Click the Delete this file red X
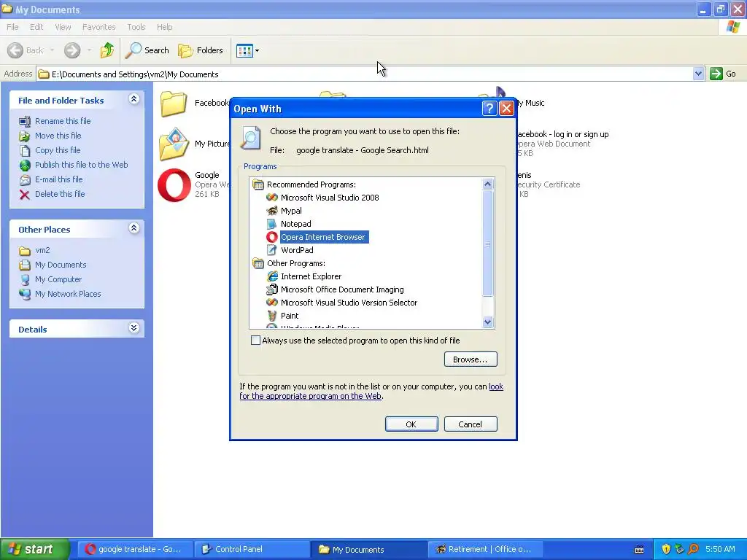The image size is (747, 560). pyautogui.click(x=25, y=194)
